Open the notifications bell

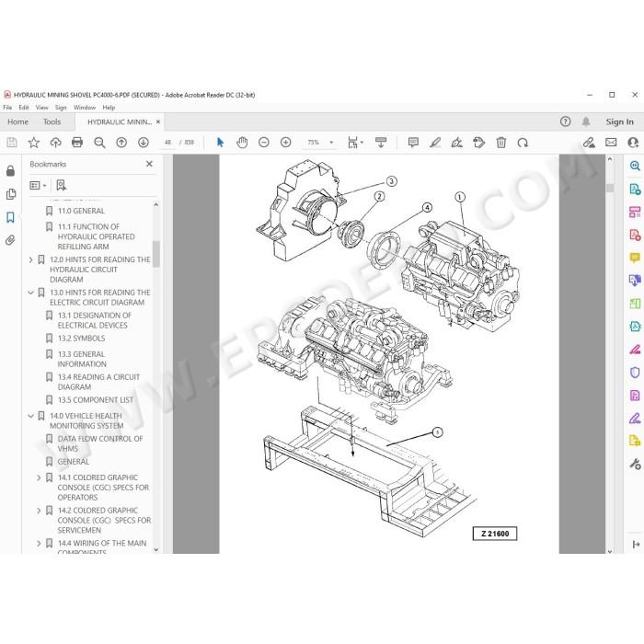click(586, 121)
